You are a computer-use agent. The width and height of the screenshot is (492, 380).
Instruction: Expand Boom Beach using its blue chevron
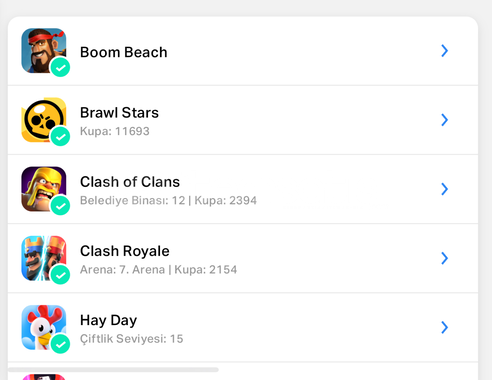click(x=444, y=51)
